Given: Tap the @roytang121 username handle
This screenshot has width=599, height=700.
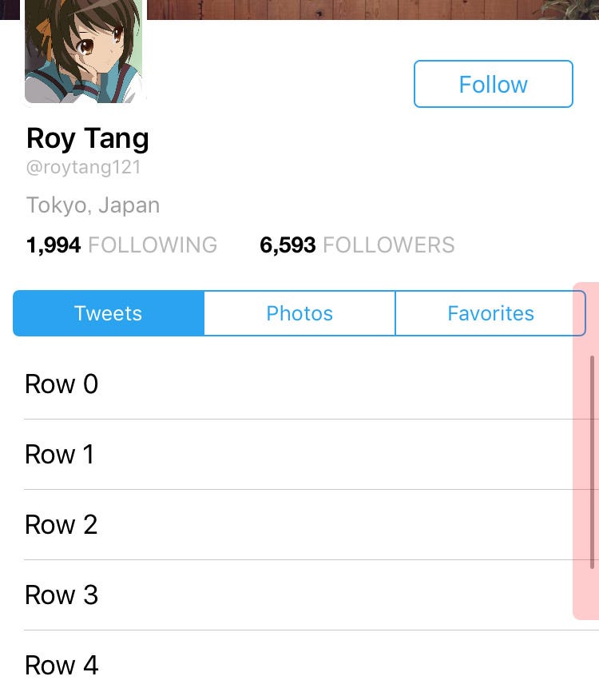Looking at the screenshot, I should (x=84, y=168).
